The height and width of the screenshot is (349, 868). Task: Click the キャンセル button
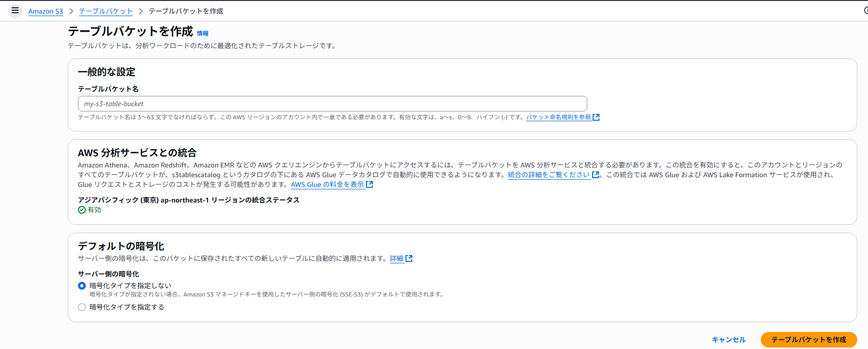[729, 340]
